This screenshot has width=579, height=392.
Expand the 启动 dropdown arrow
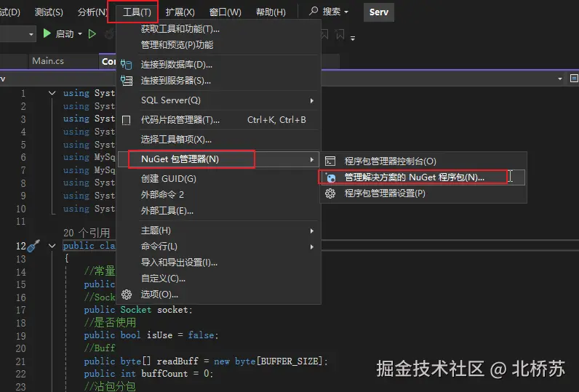[80, 34]
